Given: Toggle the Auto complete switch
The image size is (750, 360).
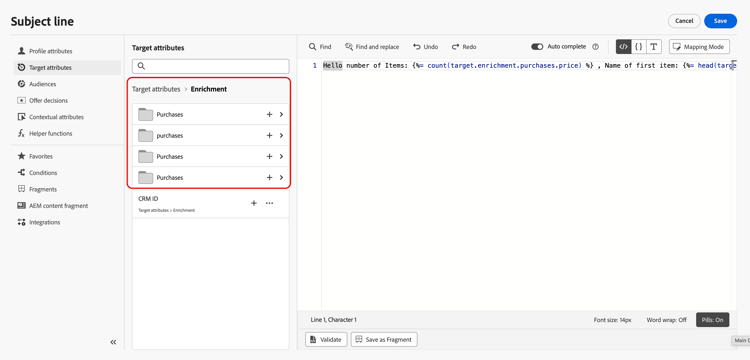Looking at the screenshot, I should (x=537, y=47).
